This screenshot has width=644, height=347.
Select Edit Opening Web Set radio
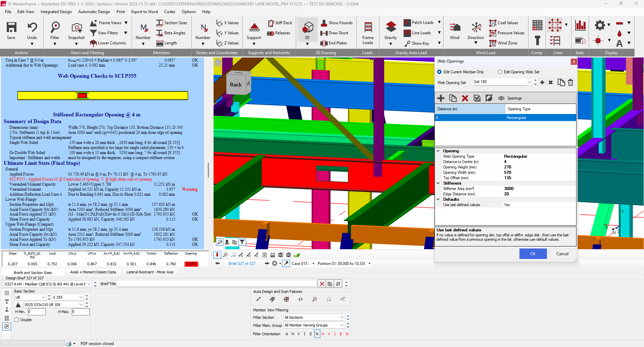click(500, 72)
